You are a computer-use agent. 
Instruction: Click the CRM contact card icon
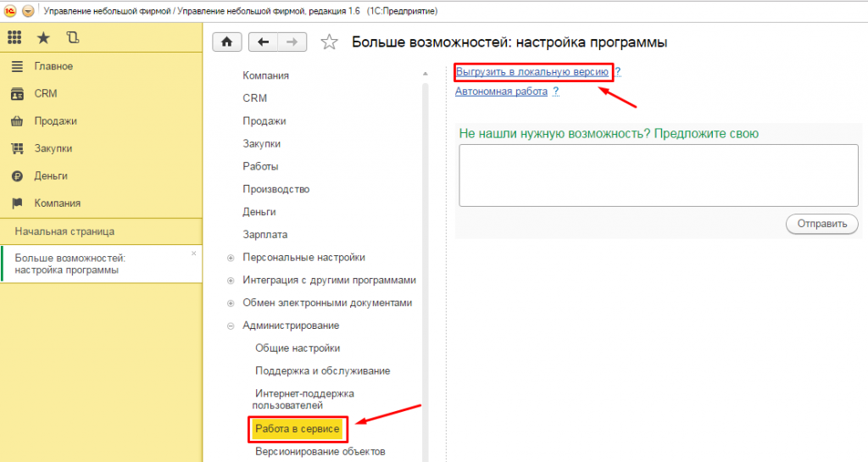pyautogui.click(x=17, y=93)
